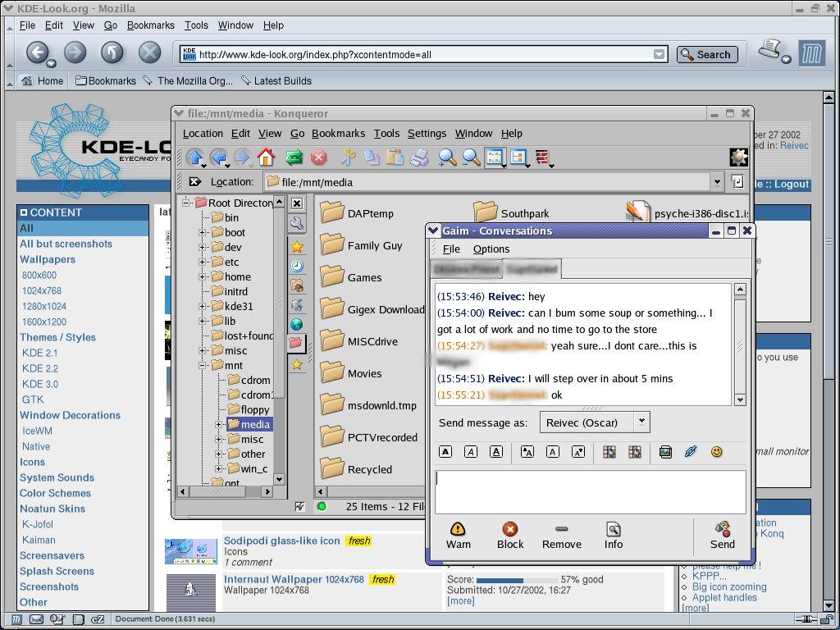Viewport: 840px width, 630px height.
Task: Click the red Root folder icon in sidebar
Action: (296, 343)
